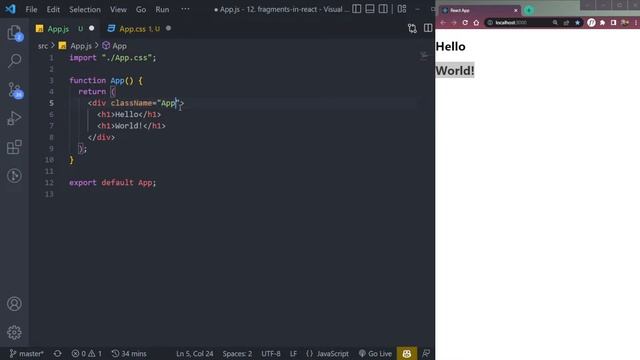640x360 pixels.
Task: Click code line 5 div className text
Action: point(136,103)
